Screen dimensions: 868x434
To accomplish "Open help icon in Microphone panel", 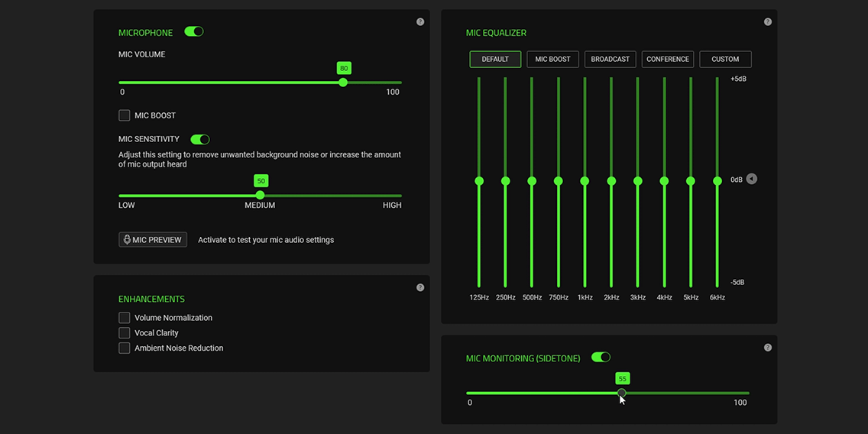I will (420, 22).
